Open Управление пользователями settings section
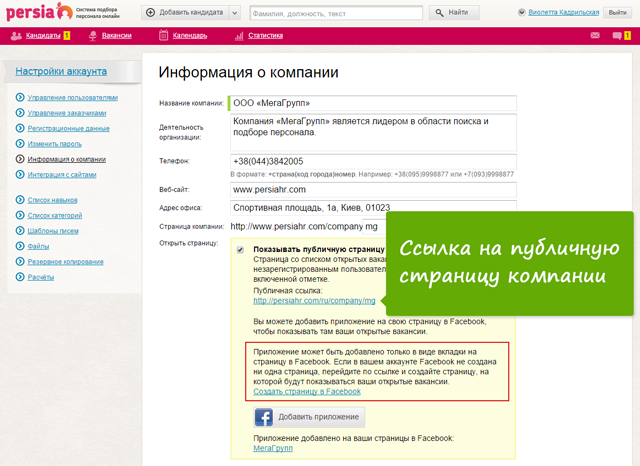Screen dimensions: 640x466 72,98
